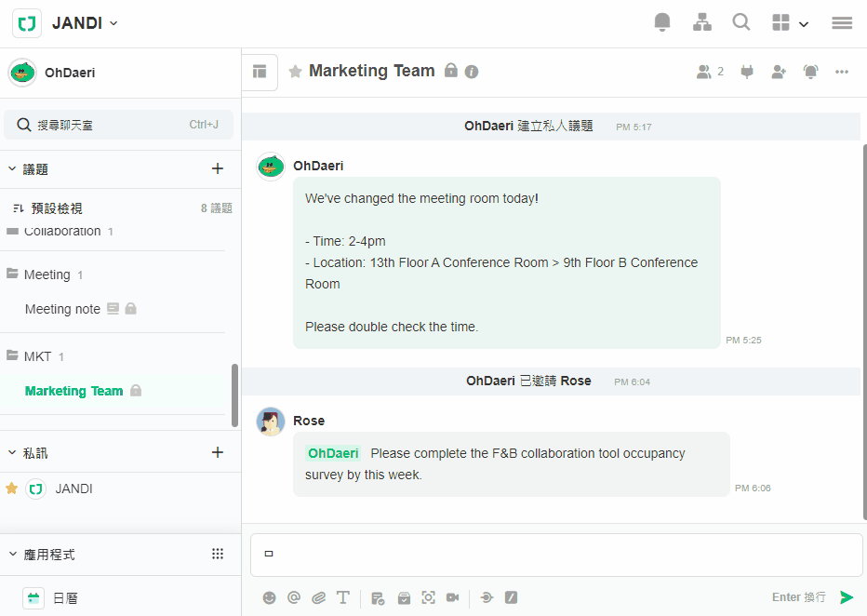867x616 pixels.
Task: Open the organization chart icon
Action: point(702,22)
